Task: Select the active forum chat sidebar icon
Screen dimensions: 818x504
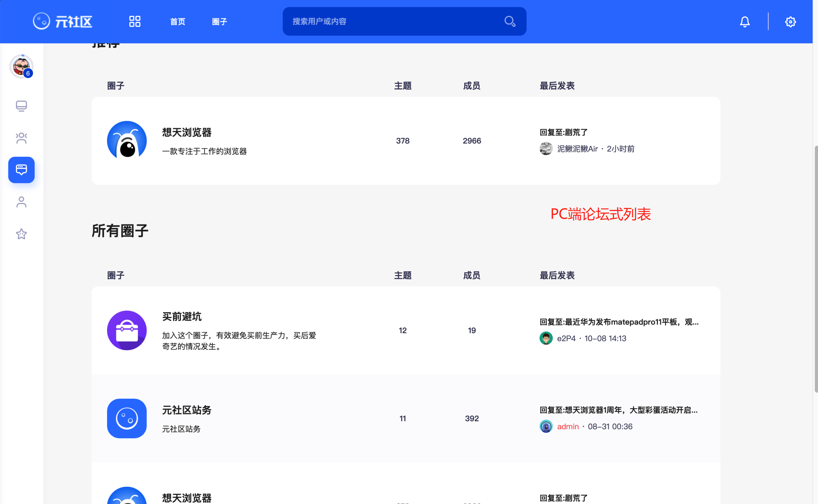Action: [x=21, y=170]
